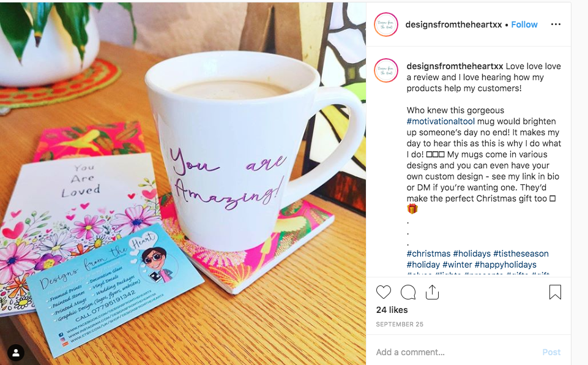Click tagged people icon on photo

(x=16, y=353)
